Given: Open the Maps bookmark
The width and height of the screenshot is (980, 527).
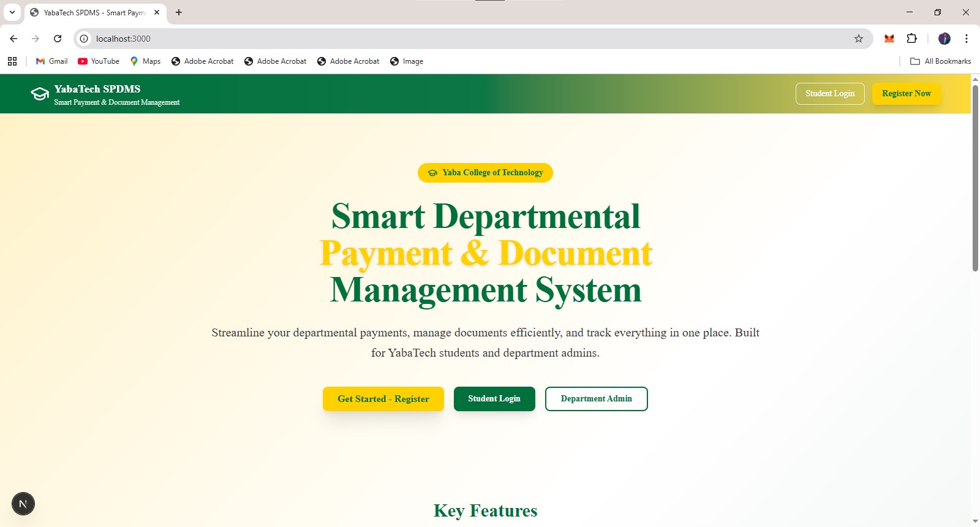Looking at the screenshot, I should 145,61.
